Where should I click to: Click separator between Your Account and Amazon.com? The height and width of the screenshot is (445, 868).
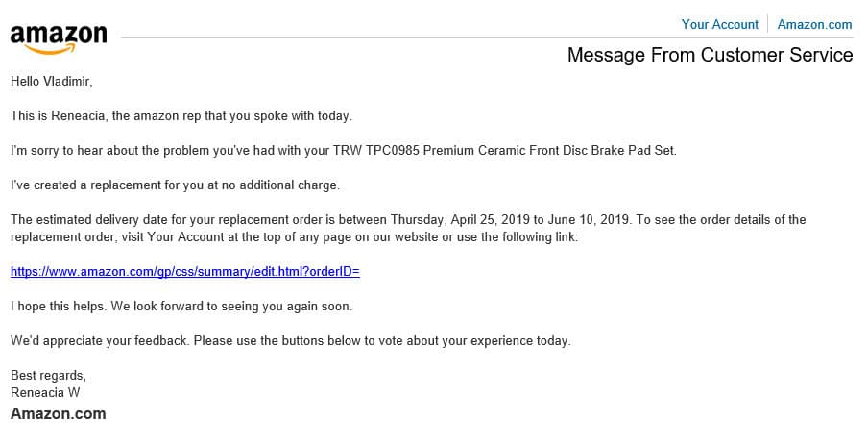768,24
